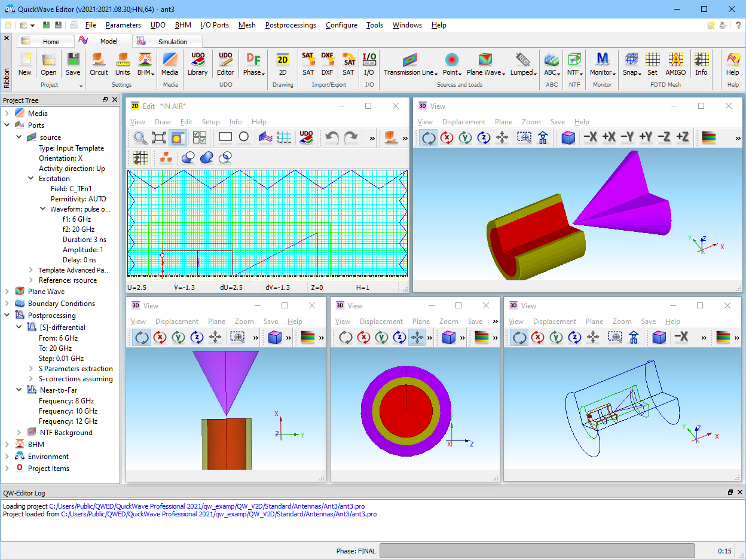Viewport: 746px width, 560px height.
Task: Click the Redo arrow in 2D Edit toolbar
Action: [350, 138]
